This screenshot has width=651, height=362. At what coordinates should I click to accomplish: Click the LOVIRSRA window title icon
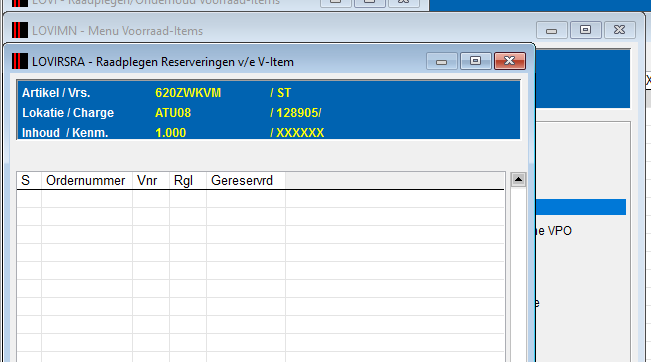point(20,61)
